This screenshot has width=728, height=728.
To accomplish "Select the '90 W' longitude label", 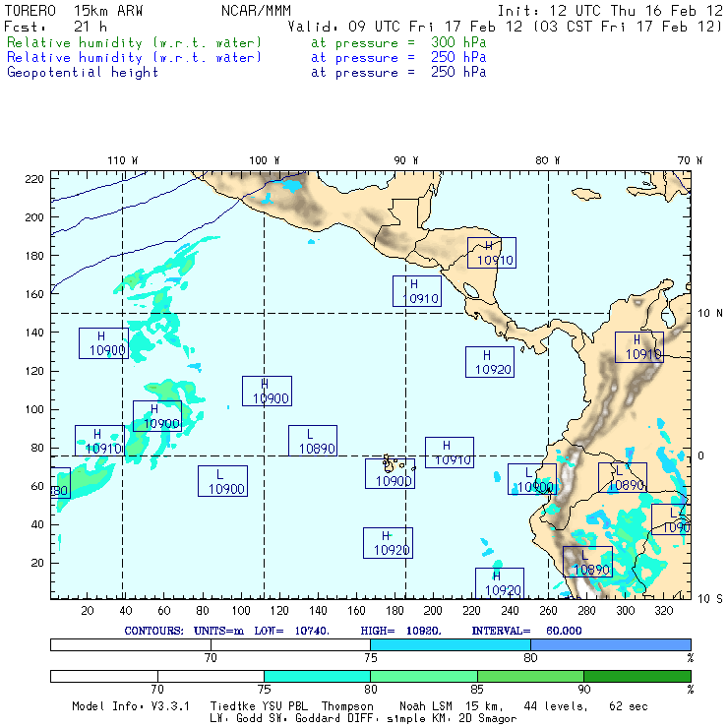I will [x=405, y=160].
